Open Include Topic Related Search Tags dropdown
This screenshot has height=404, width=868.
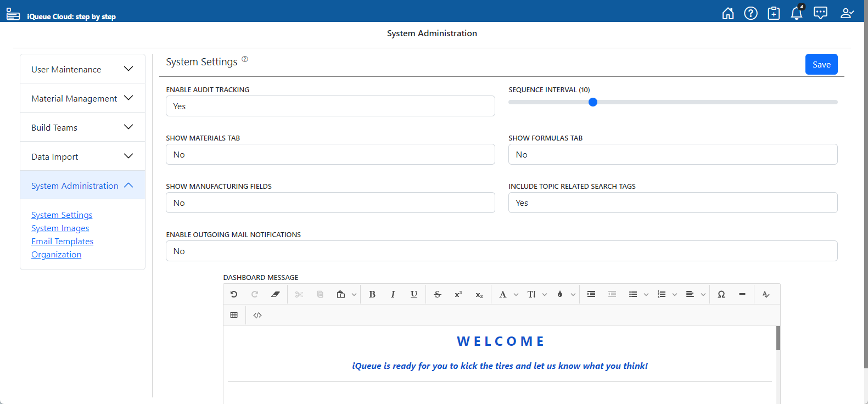673,203
